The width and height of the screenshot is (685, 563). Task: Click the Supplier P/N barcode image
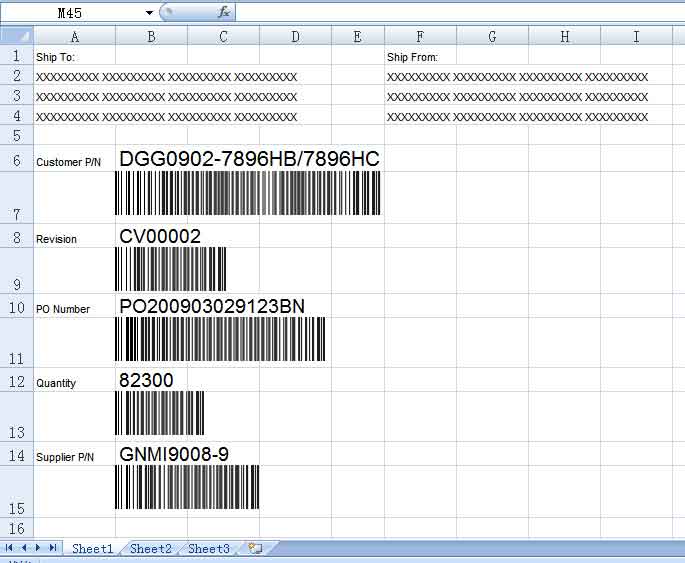coord(187,487)
